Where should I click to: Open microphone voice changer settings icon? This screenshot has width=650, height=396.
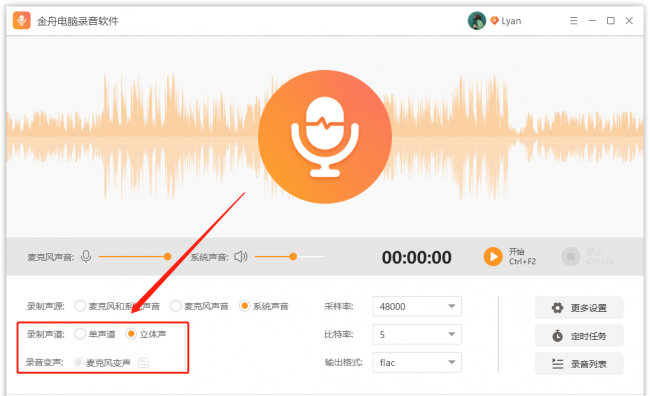[x=143, y=363]
